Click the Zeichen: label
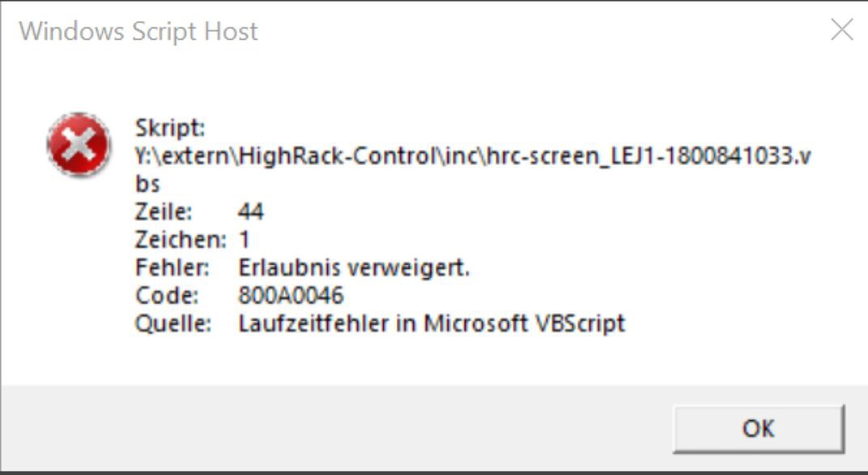The height and width of the screenshot is (475, 868). 181,240
